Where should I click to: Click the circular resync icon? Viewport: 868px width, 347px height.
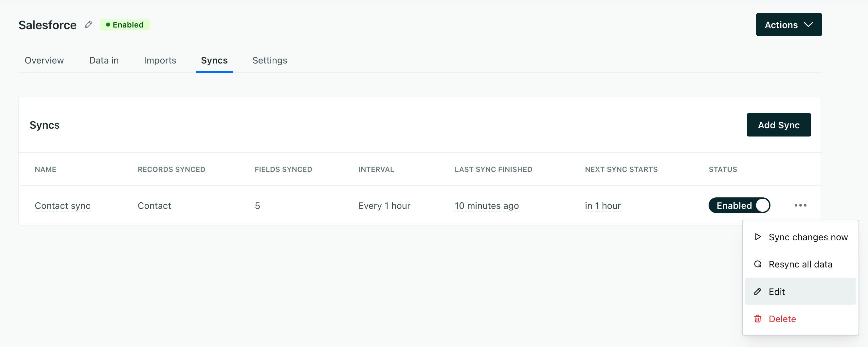click(758, 264)
